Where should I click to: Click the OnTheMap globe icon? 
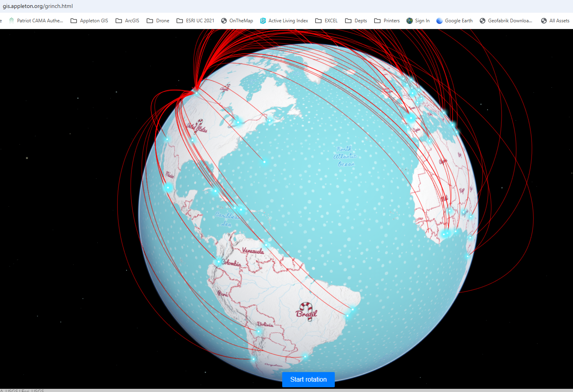(x=223, y=20)
